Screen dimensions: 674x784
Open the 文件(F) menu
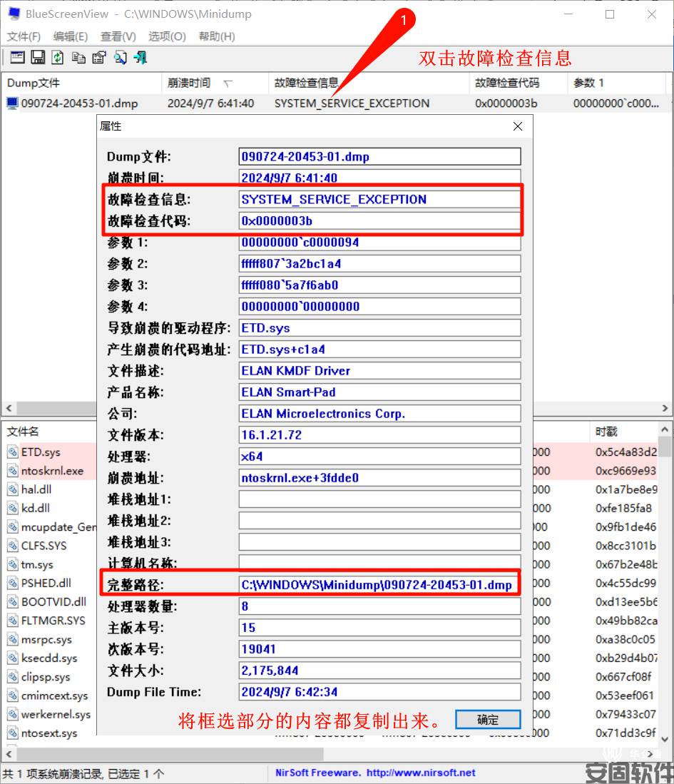(24, 36)
